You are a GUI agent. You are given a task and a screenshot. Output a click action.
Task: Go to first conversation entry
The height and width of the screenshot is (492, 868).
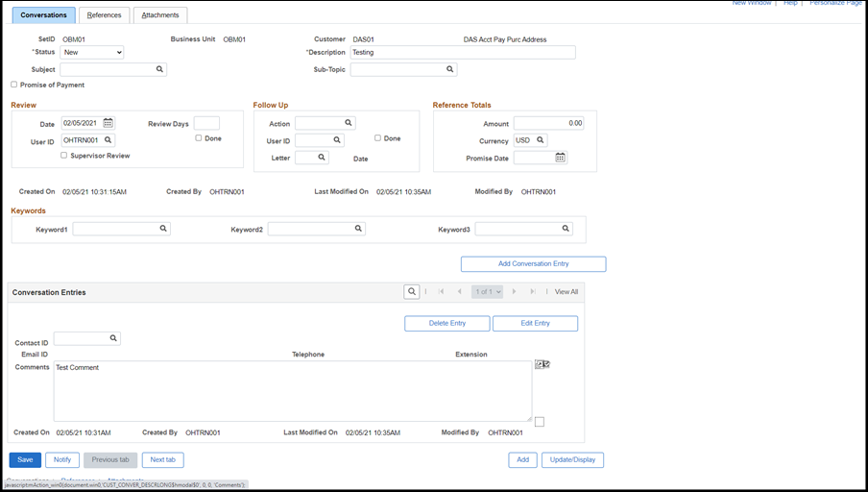coord(441,291)
